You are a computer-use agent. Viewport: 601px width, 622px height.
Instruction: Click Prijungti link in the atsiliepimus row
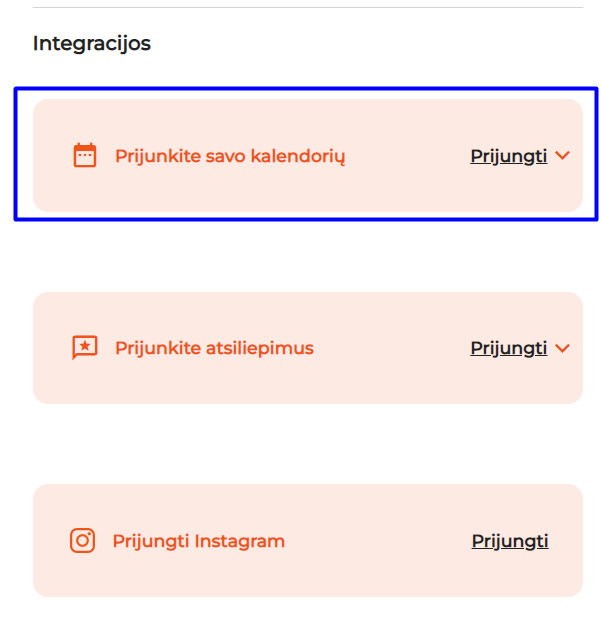508,348
